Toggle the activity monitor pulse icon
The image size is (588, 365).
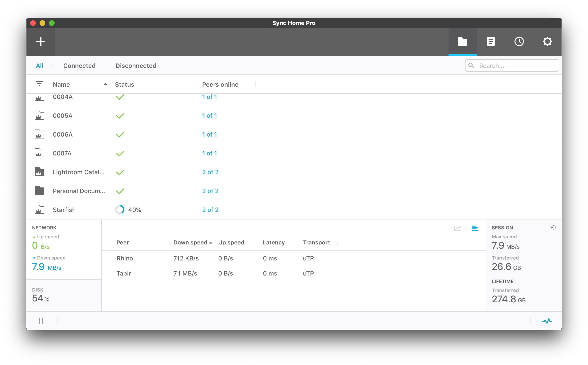pyautogui.click(x=547, y=321)
